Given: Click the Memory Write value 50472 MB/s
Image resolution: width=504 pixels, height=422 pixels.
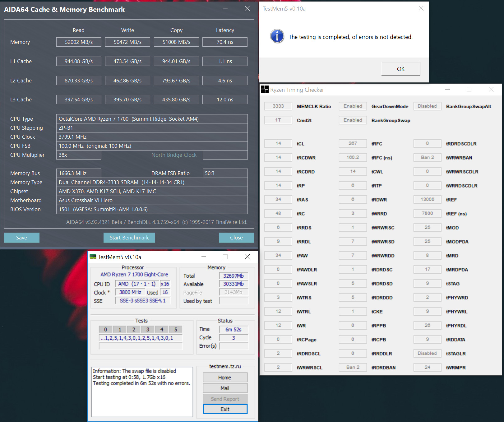Looking at the screenshot, I should (x=127, y=42).
